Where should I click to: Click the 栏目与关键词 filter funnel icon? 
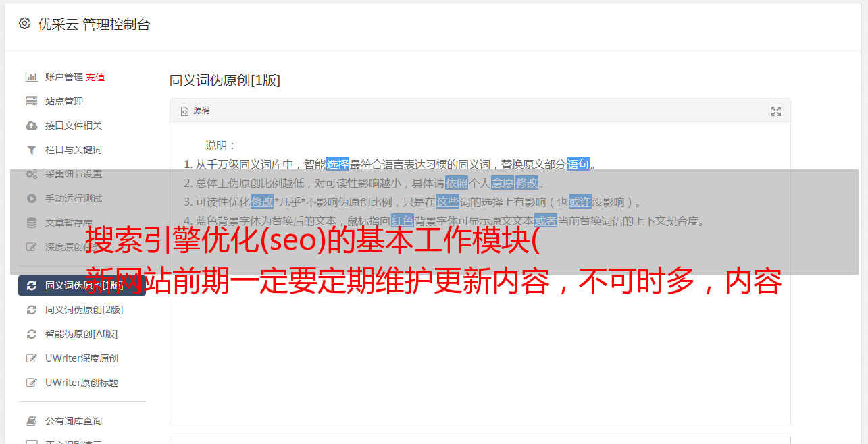(x=31, y=150)
